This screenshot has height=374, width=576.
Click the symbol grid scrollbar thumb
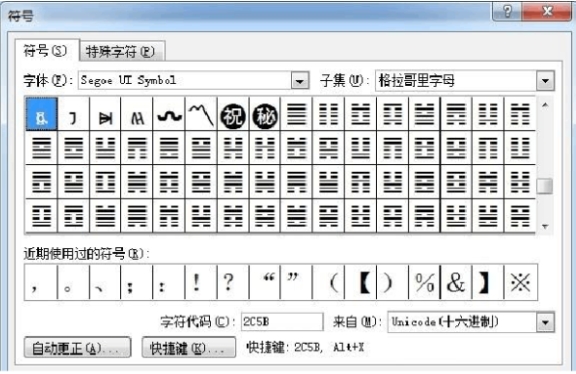point(545,186)
